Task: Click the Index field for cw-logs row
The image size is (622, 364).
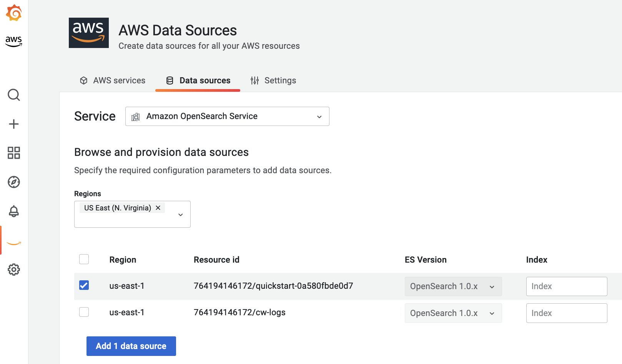Action: [566, 313]
